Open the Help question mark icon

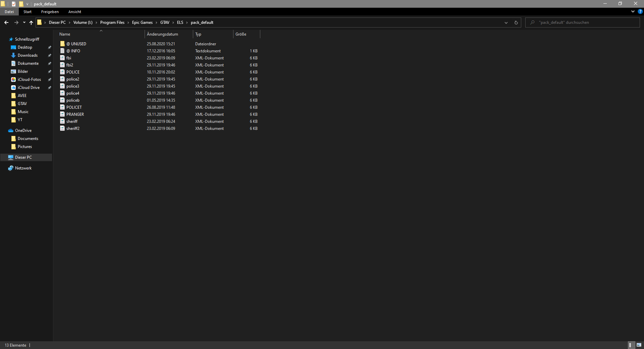640,11
